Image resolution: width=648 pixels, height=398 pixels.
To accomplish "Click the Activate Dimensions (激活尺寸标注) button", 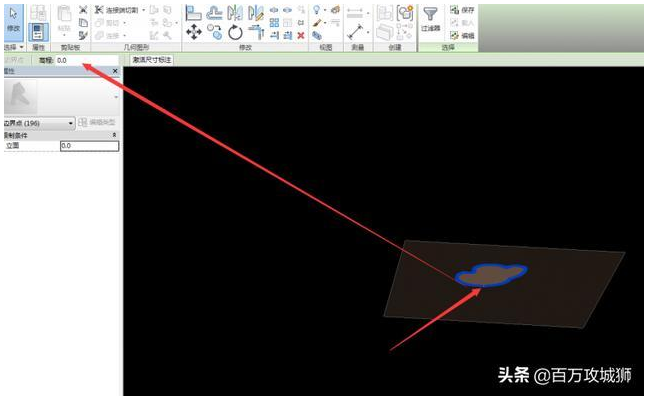I will coord(152,60).
